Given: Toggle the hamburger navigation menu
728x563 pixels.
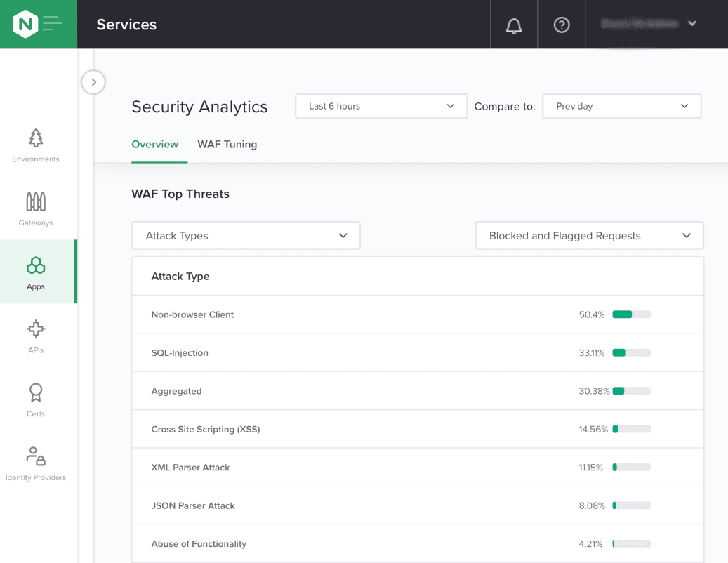Looking at the screenshot, I should click(53, 25).
